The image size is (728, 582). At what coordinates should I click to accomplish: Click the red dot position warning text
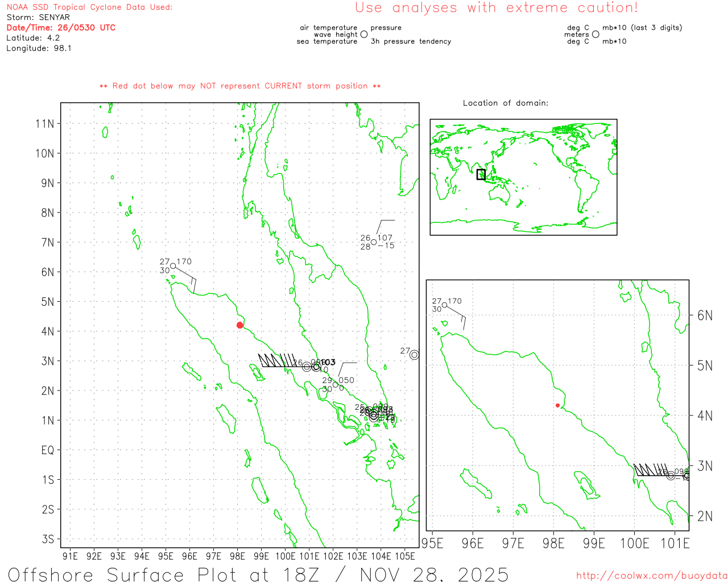240,86
